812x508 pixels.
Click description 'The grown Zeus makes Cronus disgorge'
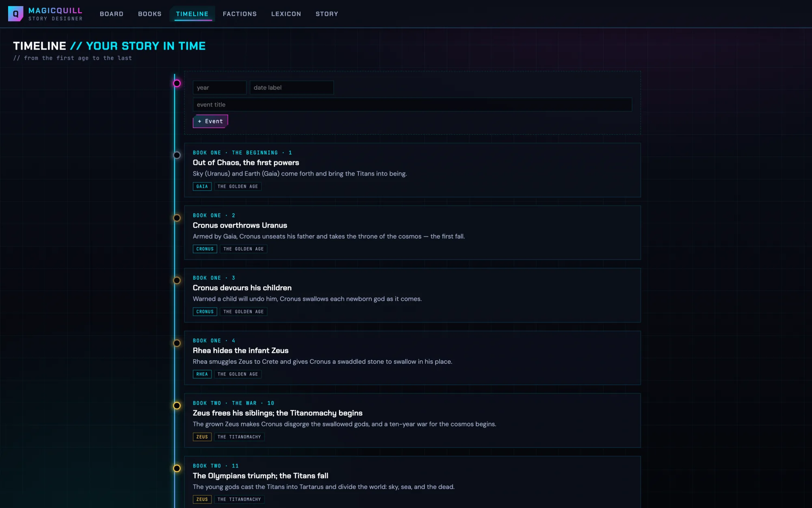tap(344, 424)
